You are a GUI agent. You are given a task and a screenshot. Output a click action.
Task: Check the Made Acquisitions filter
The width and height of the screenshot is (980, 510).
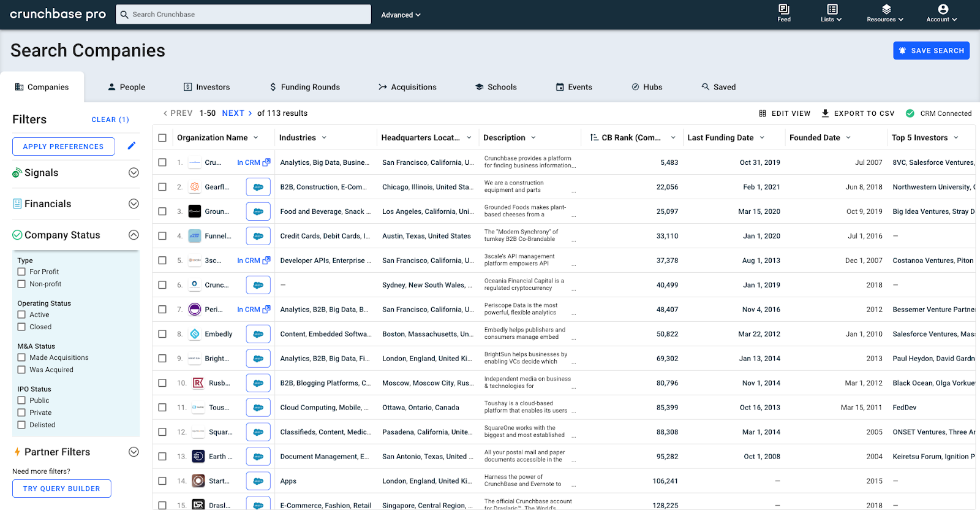[21, 357]
